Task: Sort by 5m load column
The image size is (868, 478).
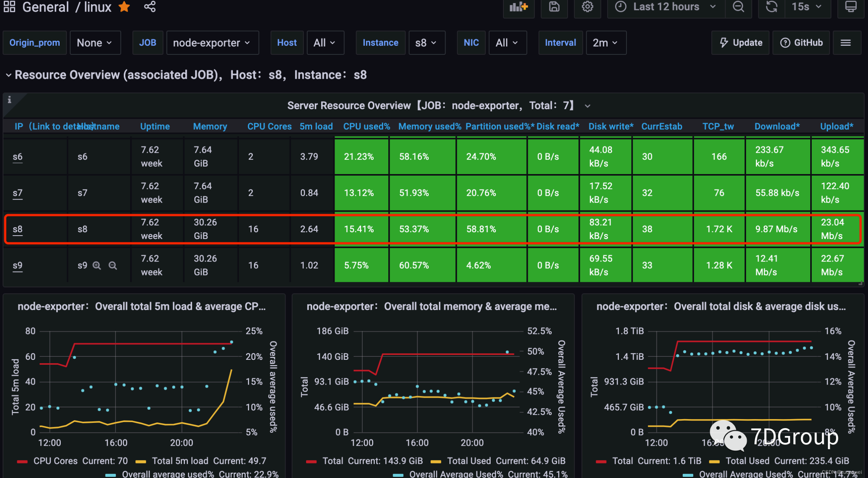Action: click(x=316, y=126)
